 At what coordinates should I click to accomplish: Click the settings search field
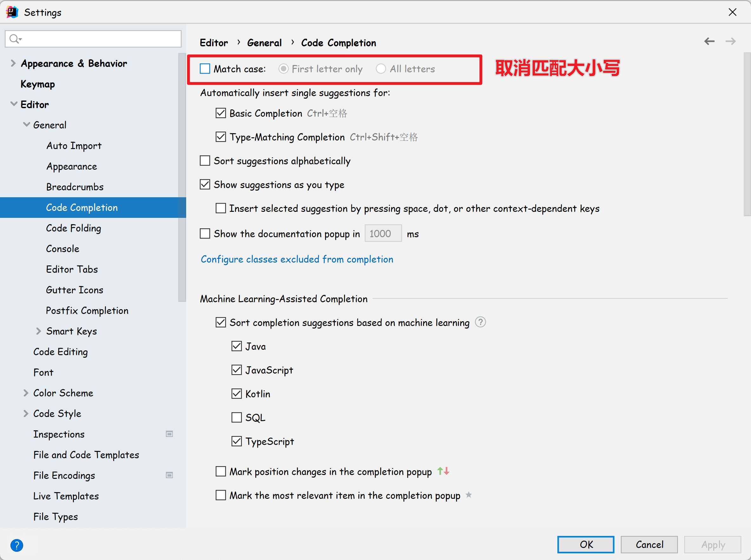pyautogui.click(x=98, y=39)
